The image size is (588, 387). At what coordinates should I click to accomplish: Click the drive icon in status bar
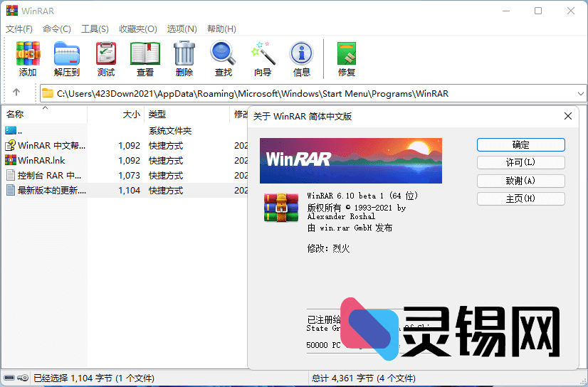click(x=9, y=378)
